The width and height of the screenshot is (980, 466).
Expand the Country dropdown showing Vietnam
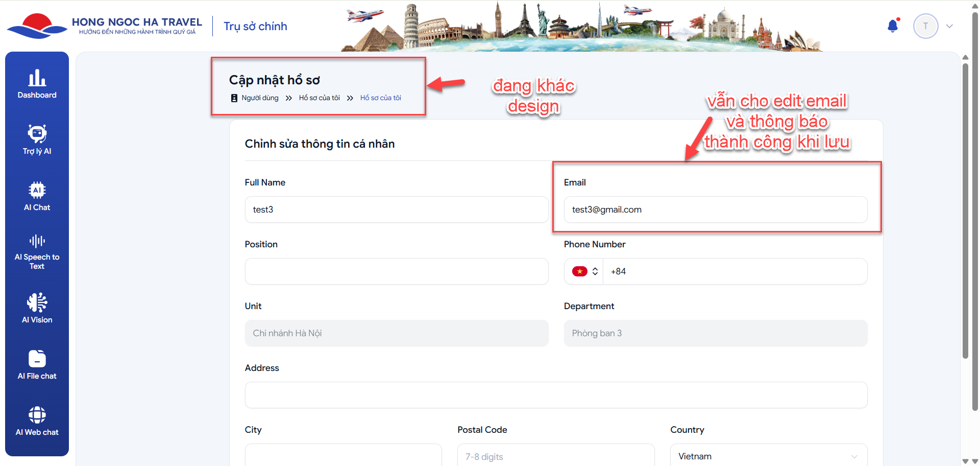pos(768,456)
